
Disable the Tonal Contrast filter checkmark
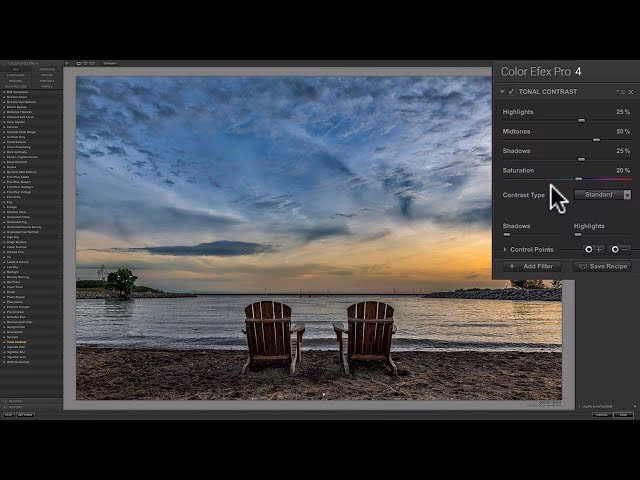tap(511, 91)
